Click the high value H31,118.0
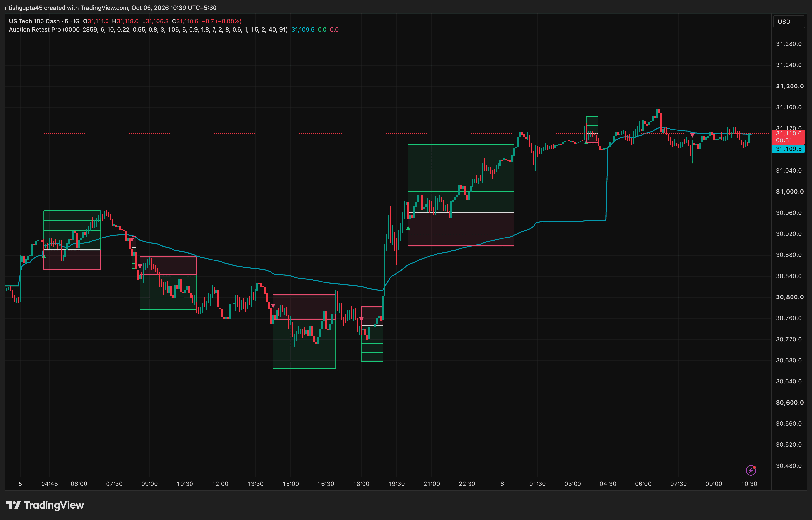812x520 pixels. tap(125, 21)
